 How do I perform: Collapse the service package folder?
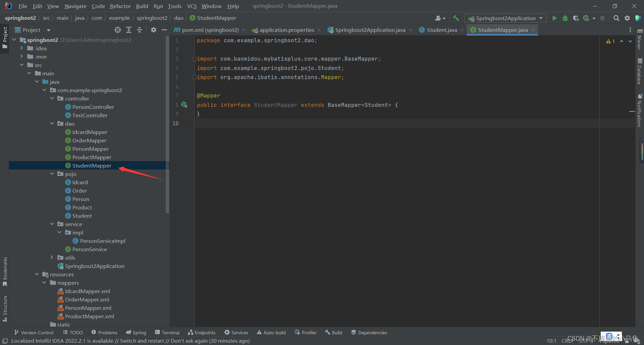(x=52, y=224)
